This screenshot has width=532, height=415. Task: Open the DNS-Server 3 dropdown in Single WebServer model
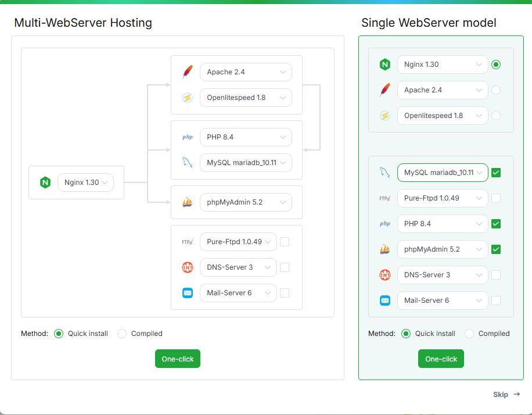[x=443, y=275]
